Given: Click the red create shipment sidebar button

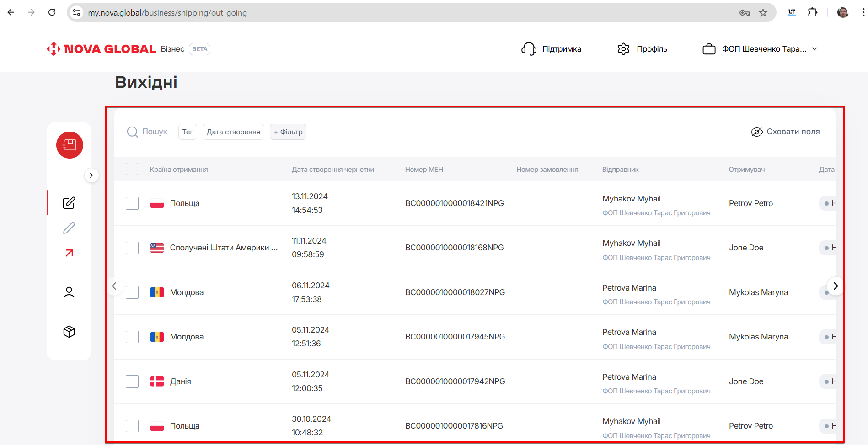Looking at the screenshot, I should pyautogui.click(x=70, y=145).
